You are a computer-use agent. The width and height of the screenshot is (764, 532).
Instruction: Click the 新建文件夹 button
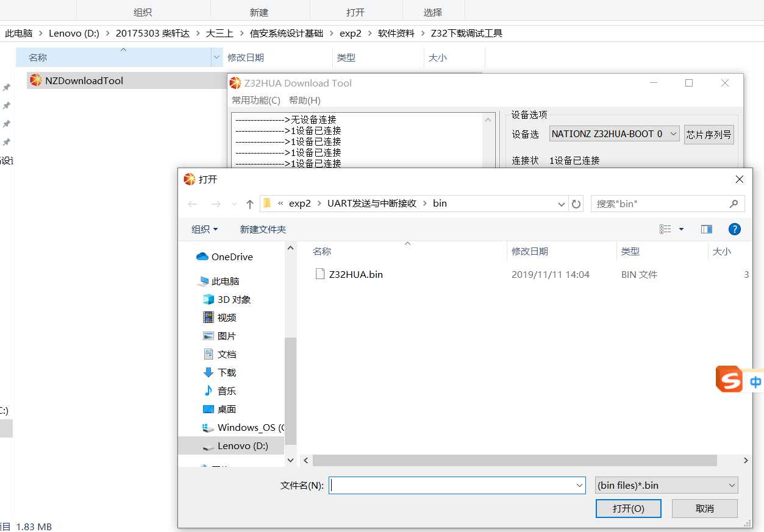click(x=263, y=229)
